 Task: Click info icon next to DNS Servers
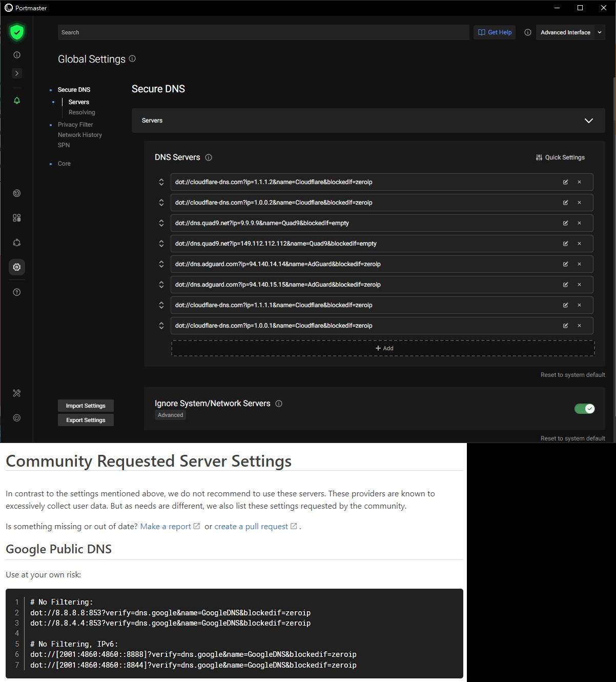209,157
